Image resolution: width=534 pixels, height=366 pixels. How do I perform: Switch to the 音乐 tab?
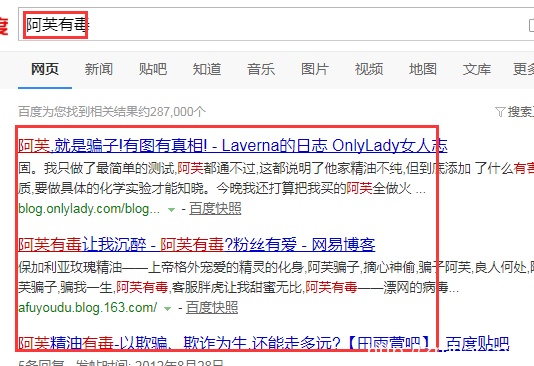pos(261,69)
